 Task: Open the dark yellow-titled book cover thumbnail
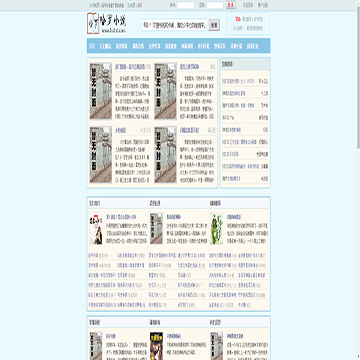click(x=156, y=346)
